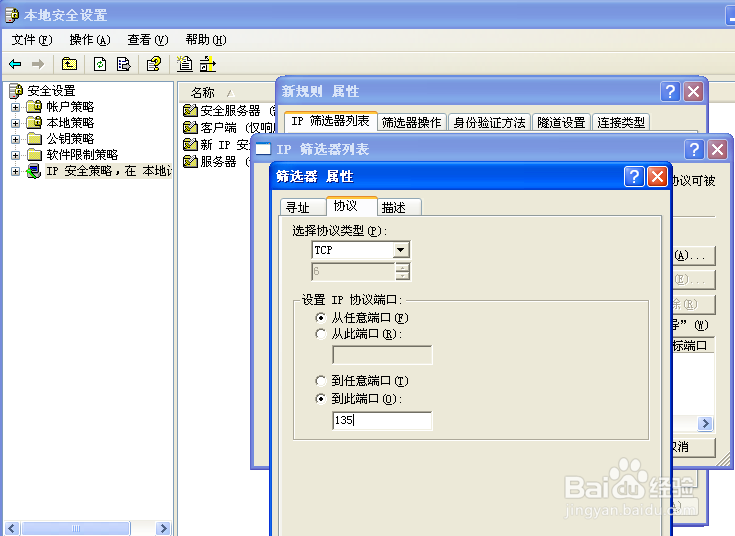Click the Back arrow toolbar icon
Screen dimensions: 735x536
[15, 64]
